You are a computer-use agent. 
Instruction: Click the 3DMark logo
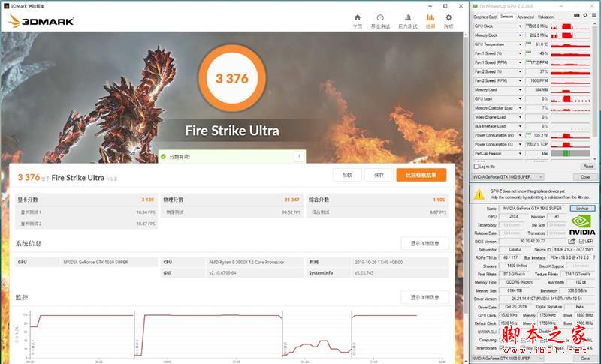pos(41,21)
